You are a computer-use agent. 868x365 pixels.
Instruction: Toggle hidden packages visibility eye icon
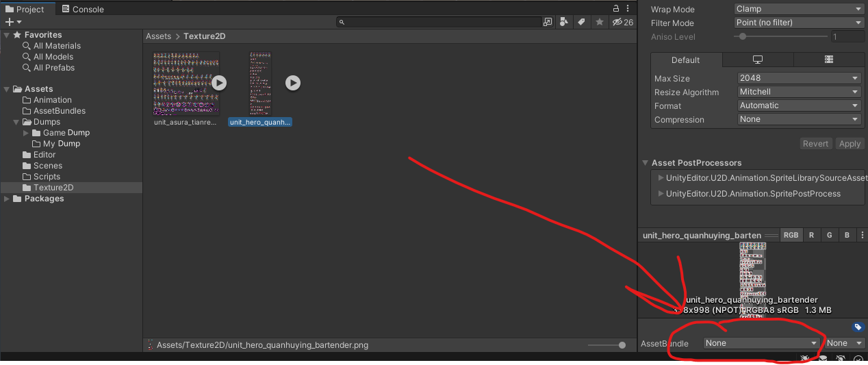pyautogui.click(x=622, y=22)
